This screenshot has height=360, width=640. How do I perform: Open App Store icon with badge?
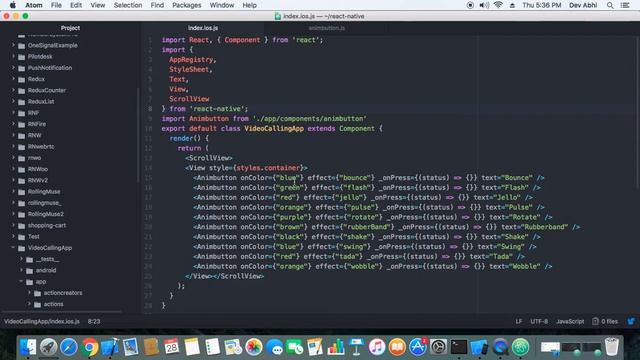coord(418,347)
